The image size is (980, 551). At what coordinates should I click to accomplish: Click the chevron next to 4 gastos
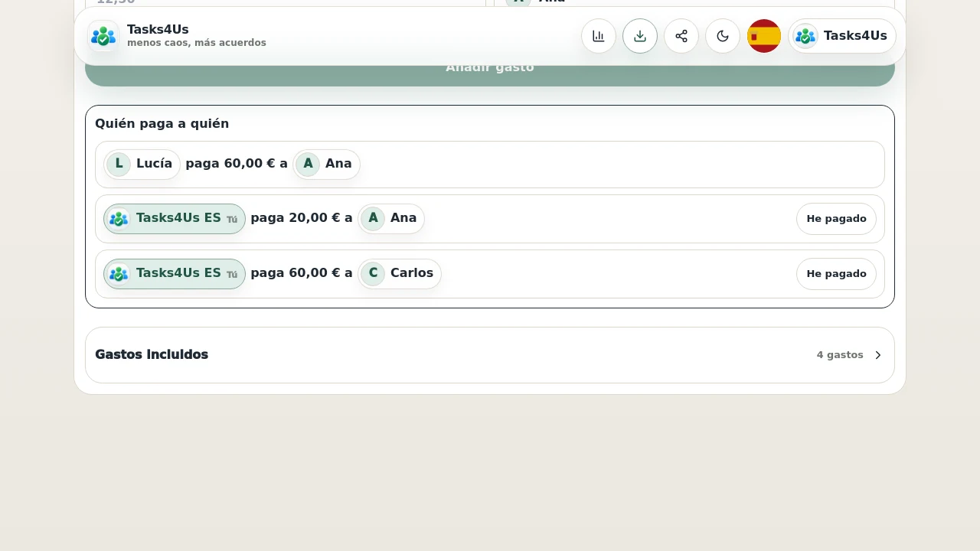(878, 355)
